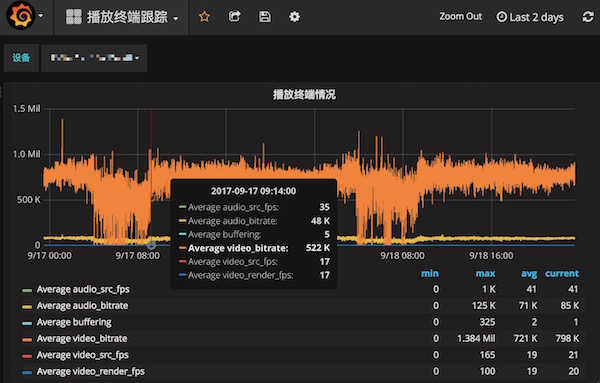Viewport: 600px width, 383px height.
Task: Toggle Average audio_src_fps series in legend
Action: tap(83, 289)
